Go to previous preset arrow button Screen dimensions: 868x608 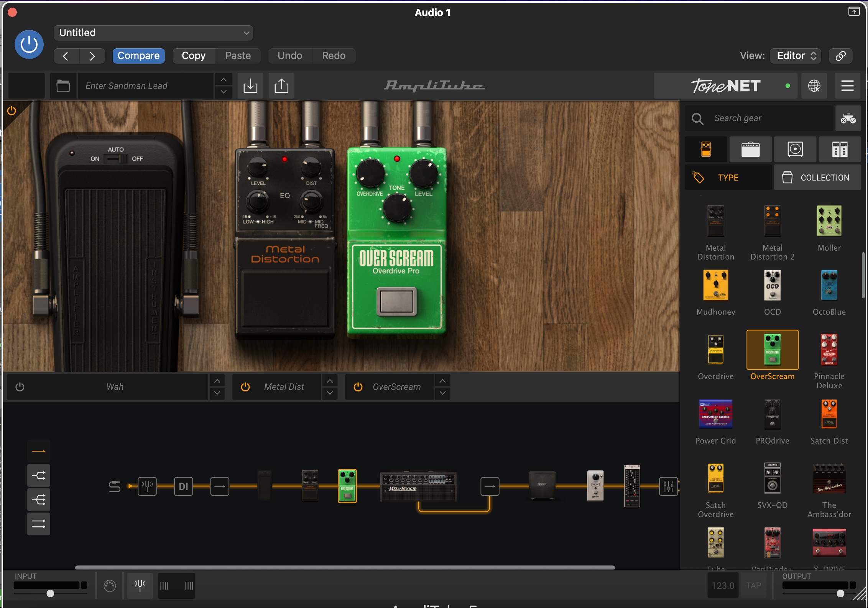click(66, 56)
